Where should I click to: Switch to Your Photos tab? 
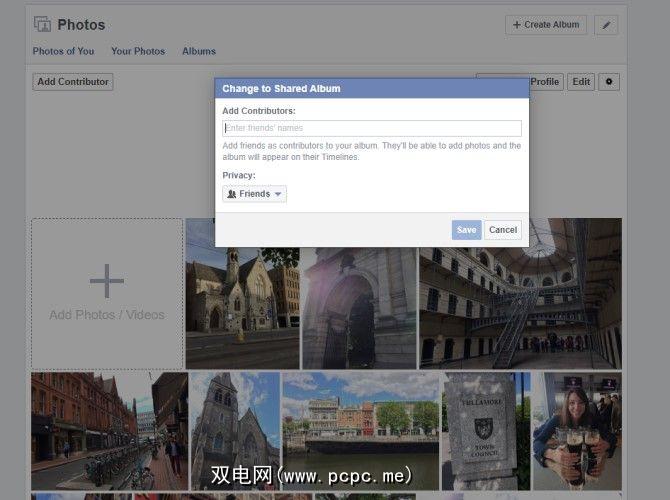(138, 51)
